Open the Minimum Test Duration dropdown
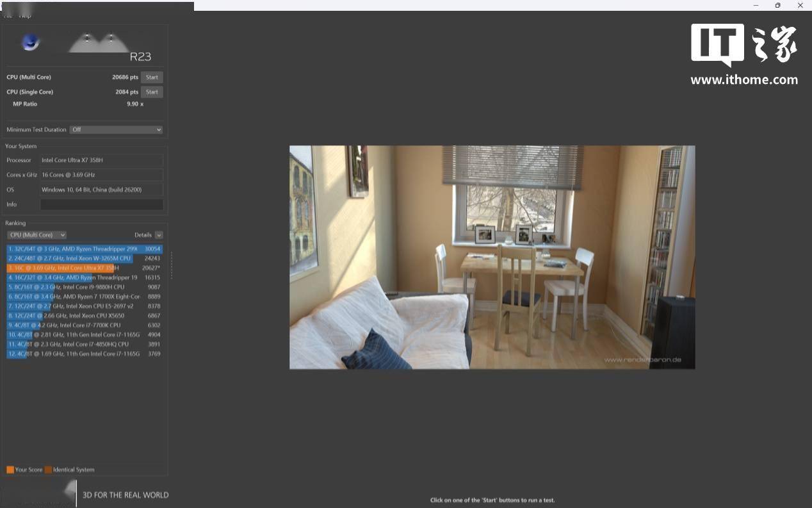812x508 pixels. [116, 129]
